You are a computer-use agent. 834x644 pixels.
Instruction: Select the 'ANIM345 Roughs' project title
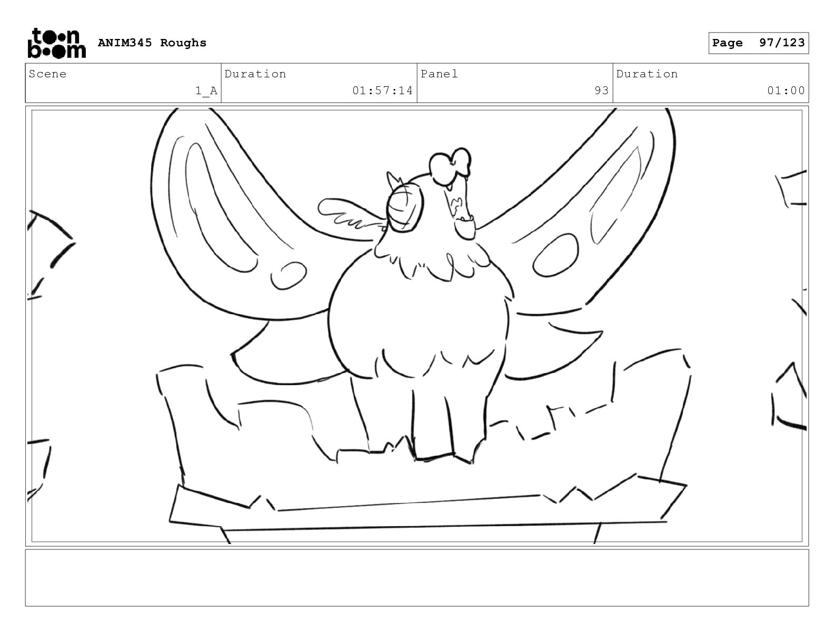(152, 43)
